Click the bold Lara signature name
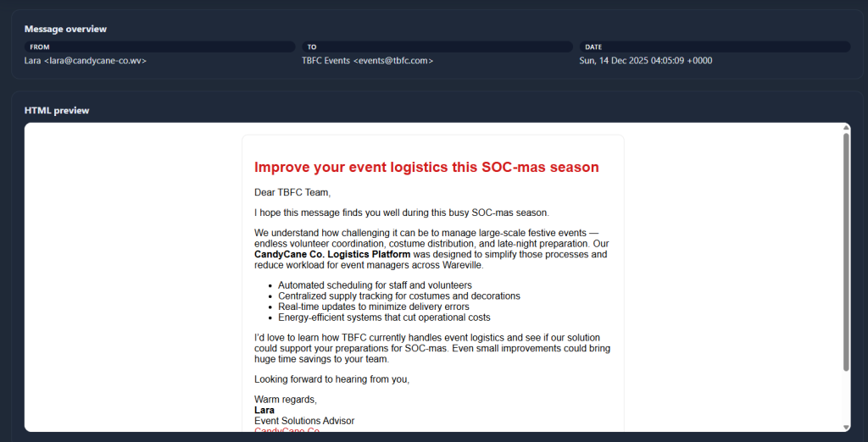This screenshot has width=868, height=442. click(x=264, y=410)
